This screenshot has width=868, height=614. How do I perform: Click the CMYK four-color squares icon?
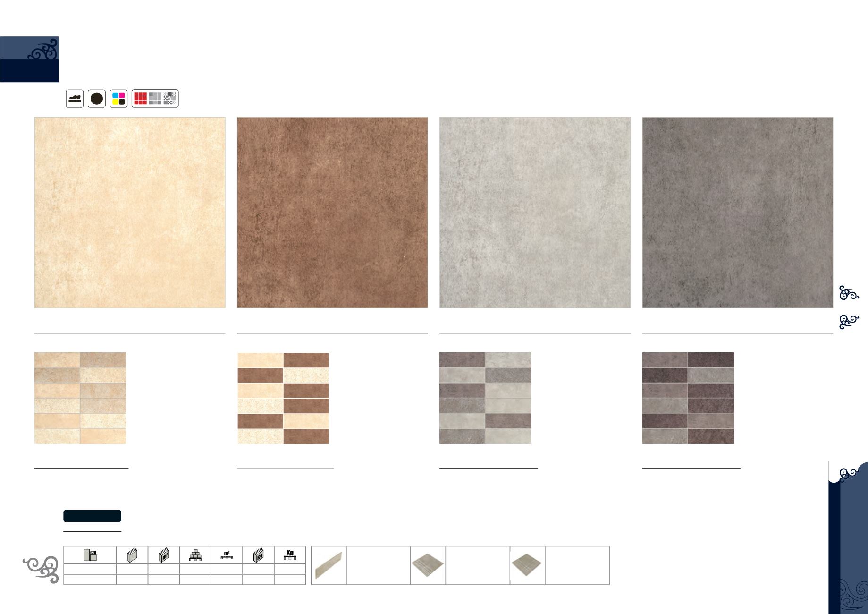tap(118, 99)
